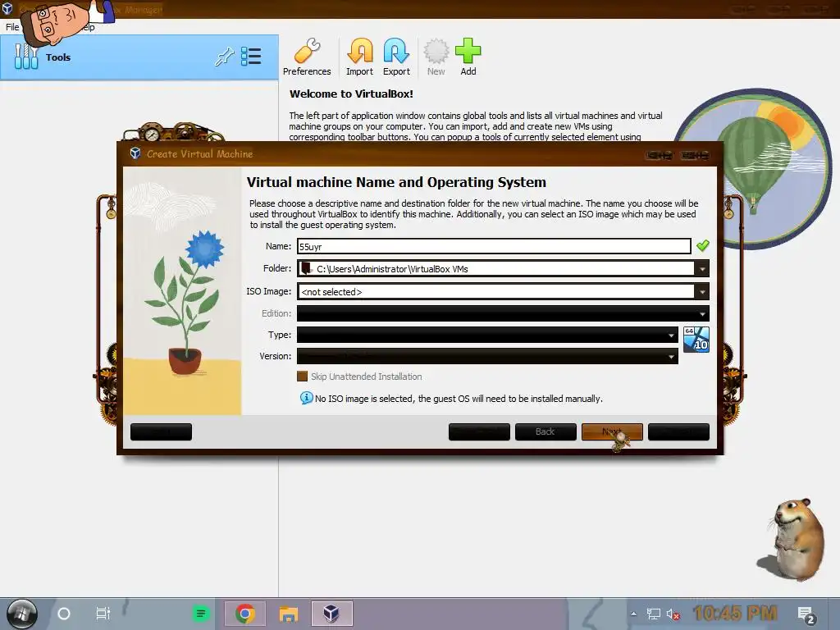
Task: Open the Folder path dropdown
Action: pos(702,269)
